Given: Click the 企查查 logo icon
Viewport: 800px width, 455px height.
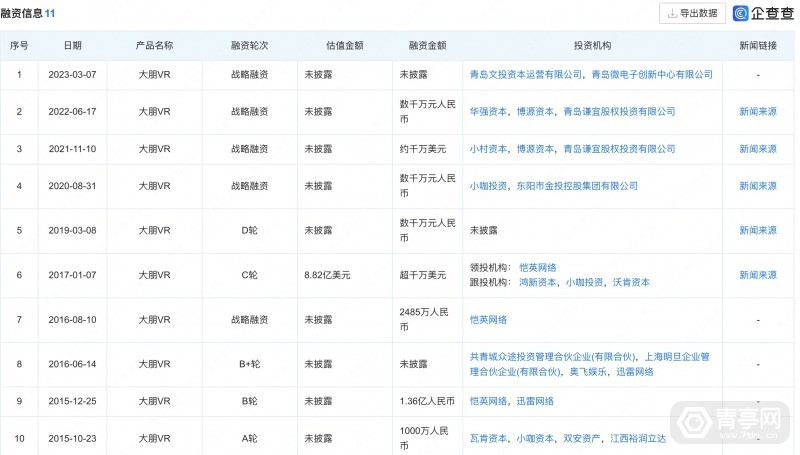Looking at the screenshot, I should pos(740,13).
